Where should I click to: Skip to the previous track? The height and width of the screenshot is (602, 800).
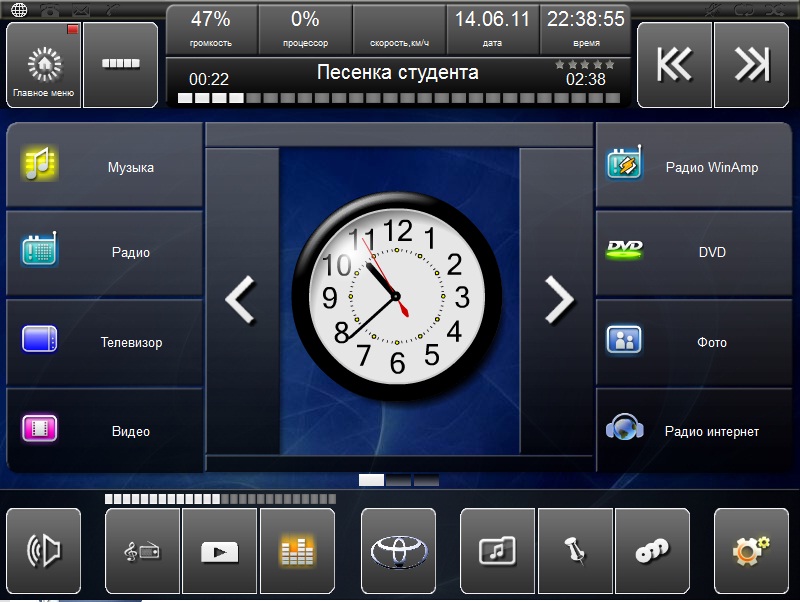[674, 65]
